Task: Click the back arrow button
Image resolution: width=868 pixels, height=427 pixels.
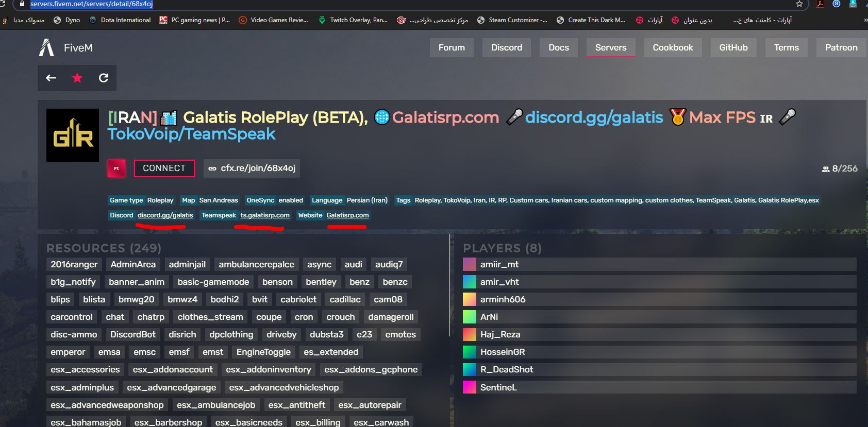Action: click(51, 78)
